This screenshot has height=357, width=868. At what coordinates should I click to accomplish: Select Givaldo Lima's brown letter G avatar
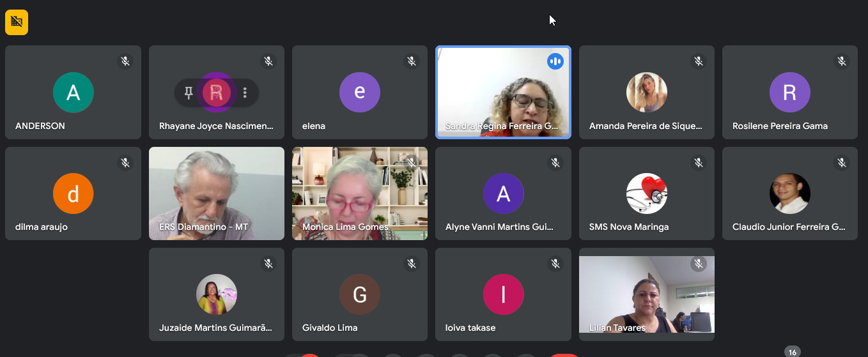360,294
